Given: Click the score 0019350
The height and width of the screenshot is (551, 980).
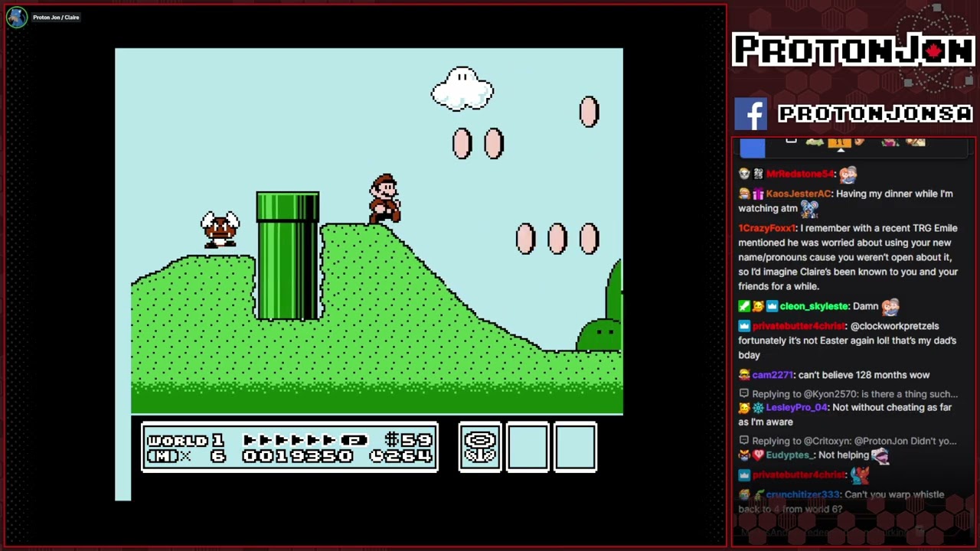Looking at the screenshot, I should coord(298,456).
